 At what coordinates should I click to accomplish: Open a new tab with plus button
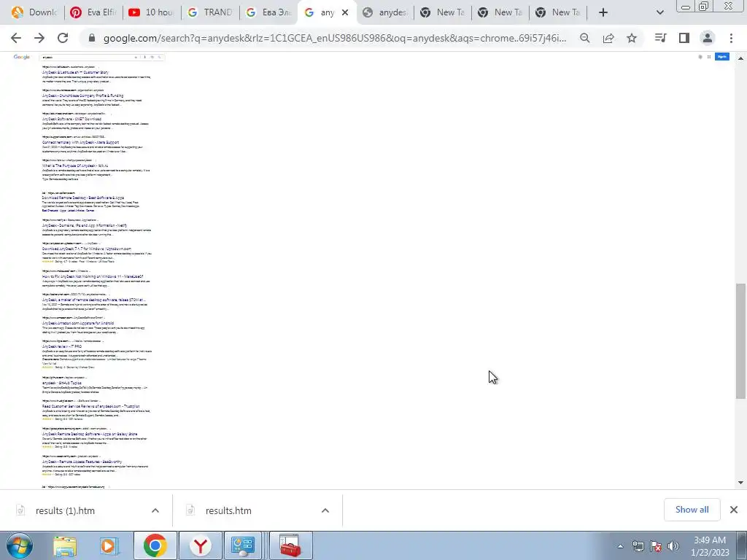(x=603, y=12)
